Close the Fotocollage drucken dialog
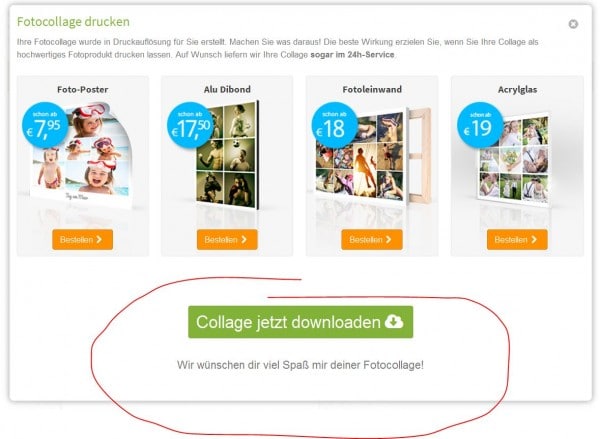 pos(573,24)
